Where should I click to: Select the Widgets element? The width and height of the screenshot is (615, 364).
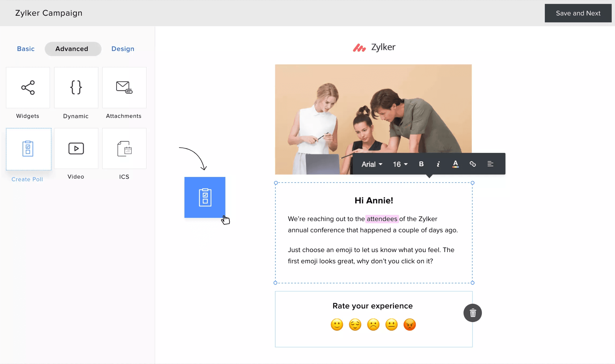(28, 88)
